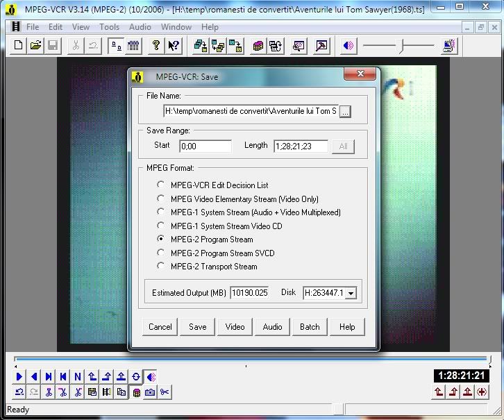Click the file name browse button
This screenshot has height=420, width=504.
pyautogui.click(x=346, y=111)
